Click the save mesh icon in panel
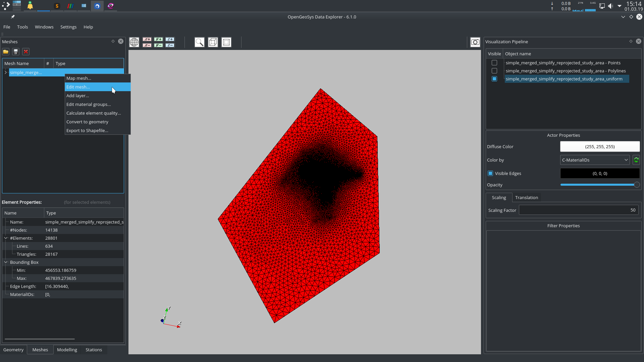This screenshot has height=362, width=644. coord(15,52)
